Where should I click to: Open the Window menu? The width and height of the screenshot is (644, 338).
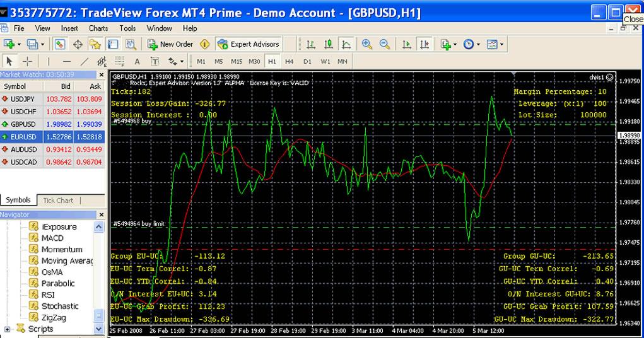pos(160,28)
